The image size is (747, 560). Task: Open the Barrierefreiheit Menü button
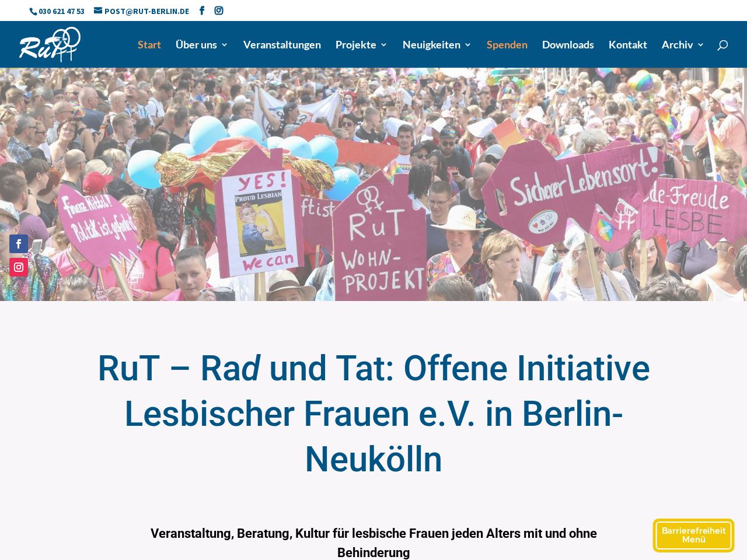[x=693, y=535]
